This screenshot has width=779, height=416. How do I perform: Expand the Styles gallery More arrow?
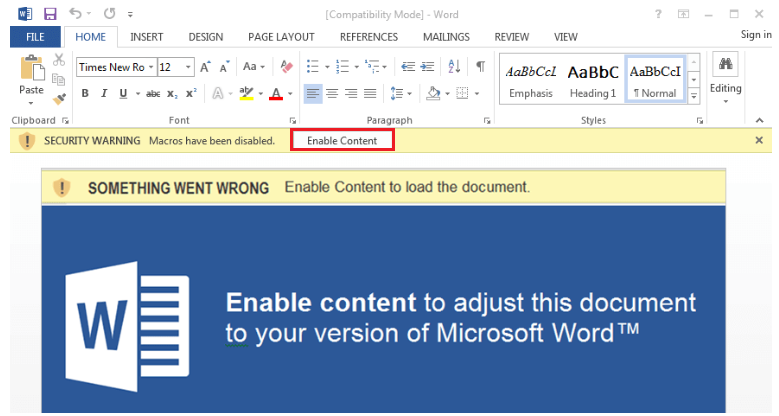tap(694, 96)
